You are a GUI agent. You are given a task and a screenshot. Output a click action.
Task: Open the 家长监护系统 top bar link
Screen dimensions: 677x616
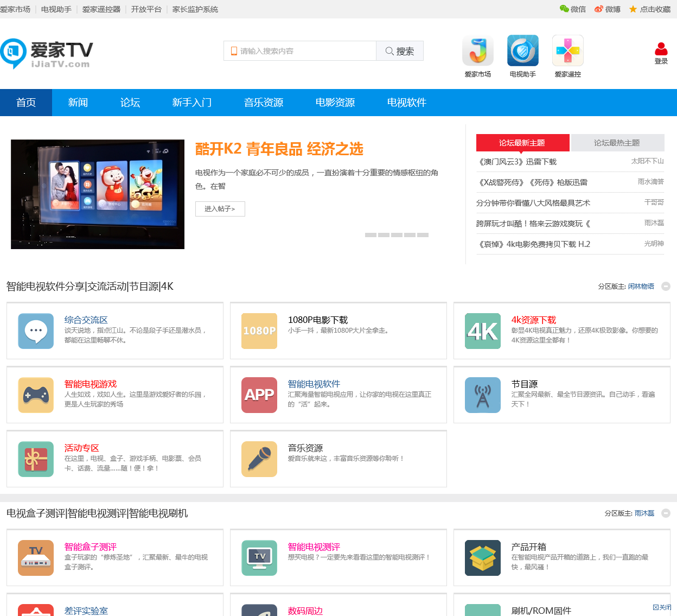tap(195, 9)
